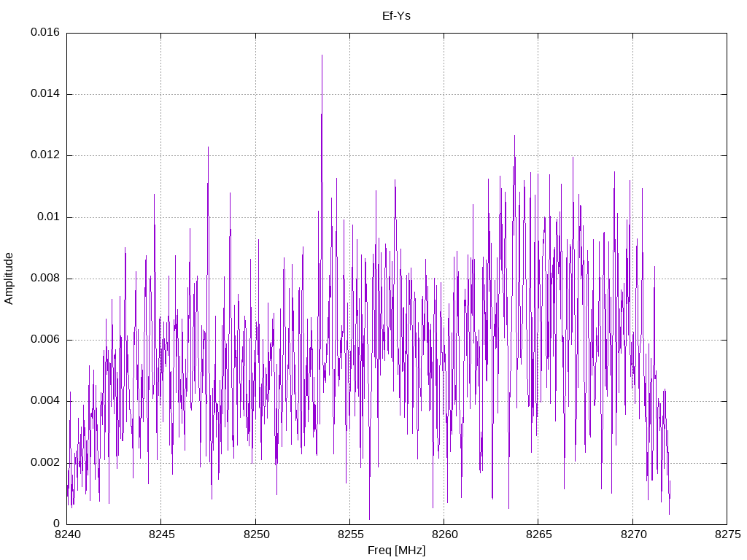Click y-axis tick label 0.006

45,340
